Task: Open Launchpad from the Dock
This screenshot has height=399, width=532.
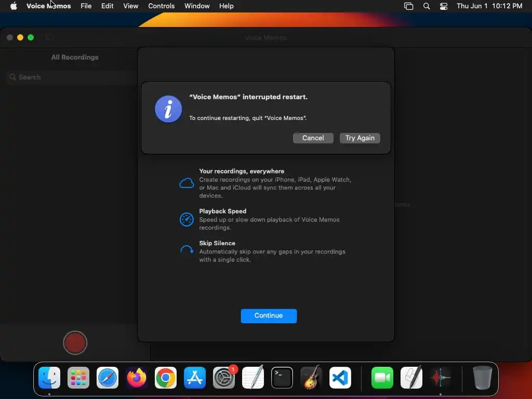Action: click(x=78, y=378)
